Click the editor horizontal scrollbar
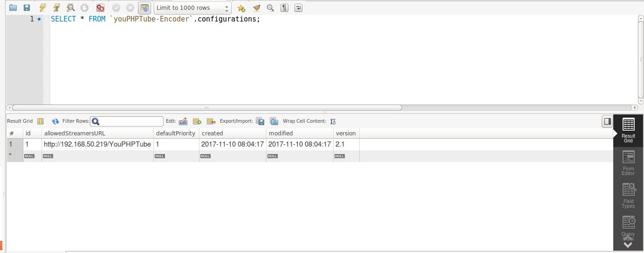The image size is (644, 253). point(206,107)
